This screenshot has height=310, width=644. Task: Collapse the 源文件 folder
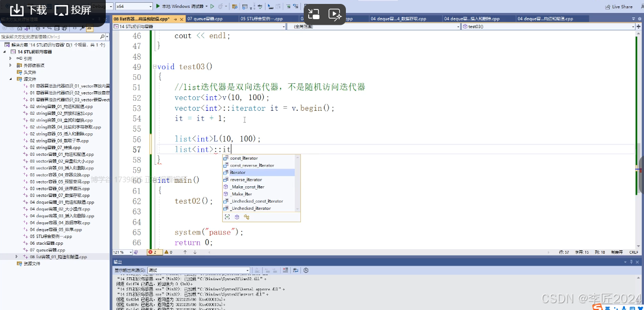pos(11,79)
